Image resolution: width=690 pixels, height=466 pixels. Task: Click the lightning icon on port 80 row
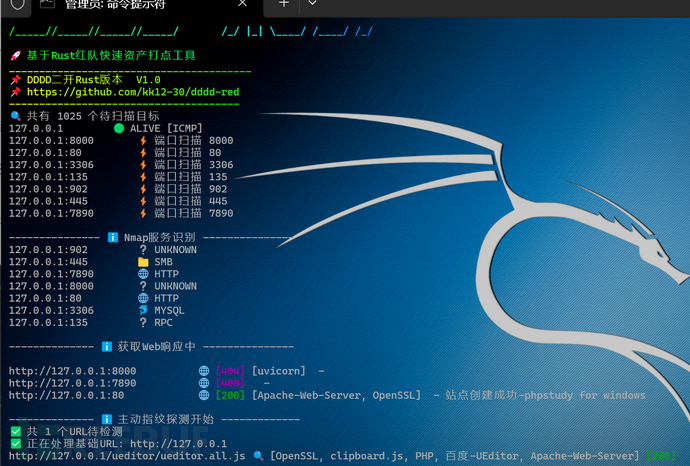coord(143,153)
